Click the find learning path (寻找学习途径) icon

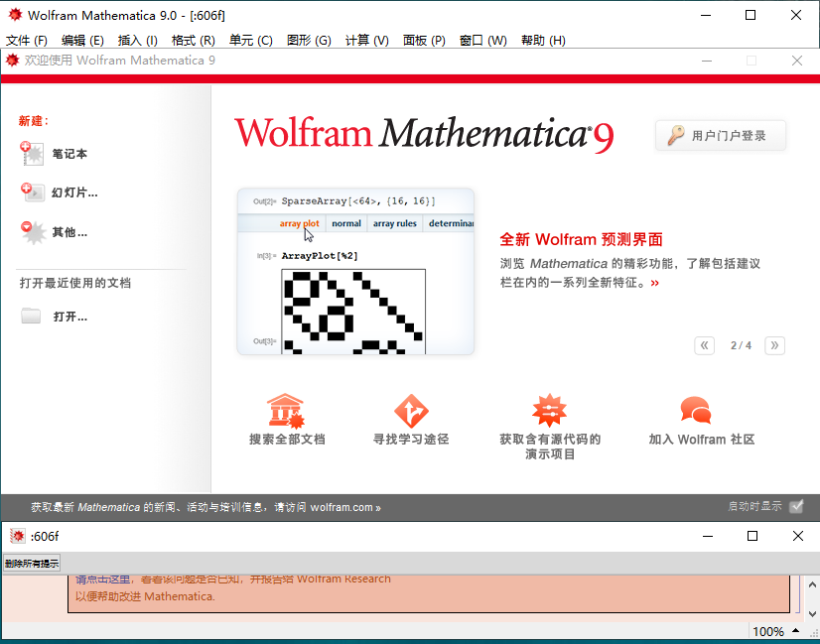tap(411, 410)
